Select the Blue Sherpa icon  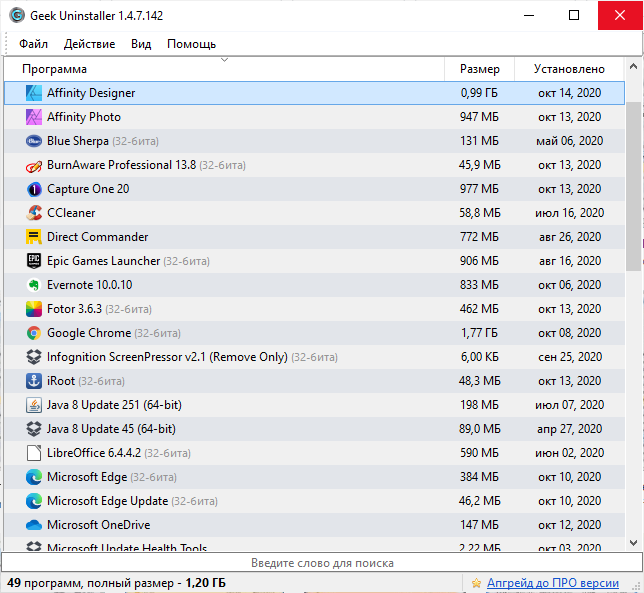pyautogui.click(x=34, y=141)
